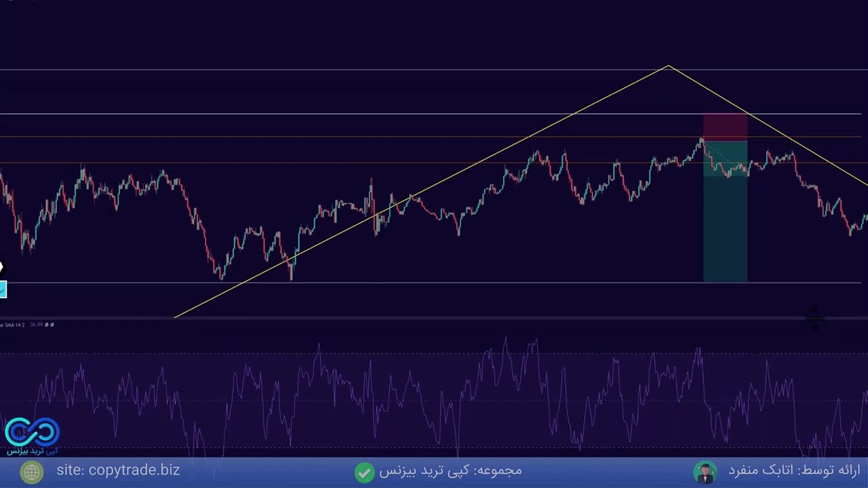The image size is (868, 488).
Task: Select the lowest white horizontal support line
Action: 475,283
